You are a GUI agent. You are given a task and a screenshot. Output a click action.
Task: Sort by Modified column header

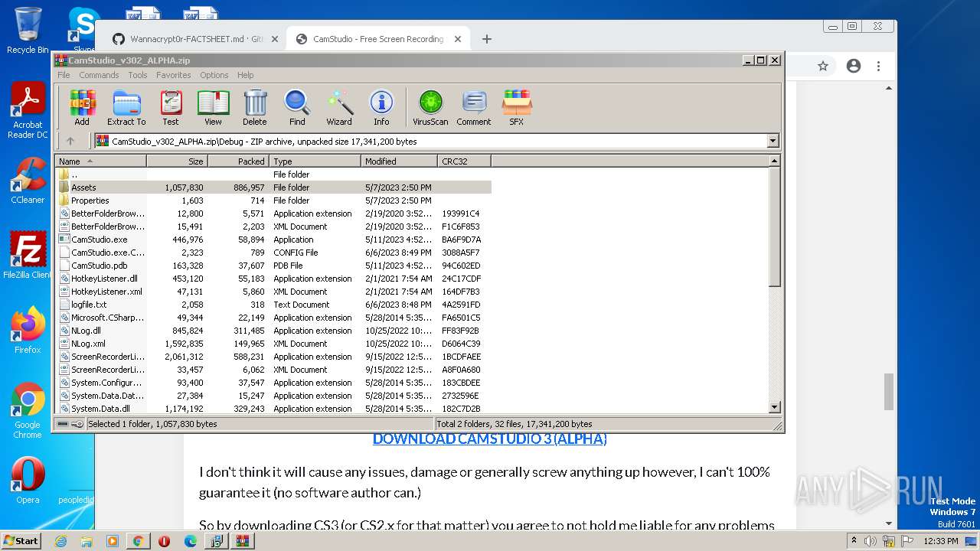pos(399,161)
